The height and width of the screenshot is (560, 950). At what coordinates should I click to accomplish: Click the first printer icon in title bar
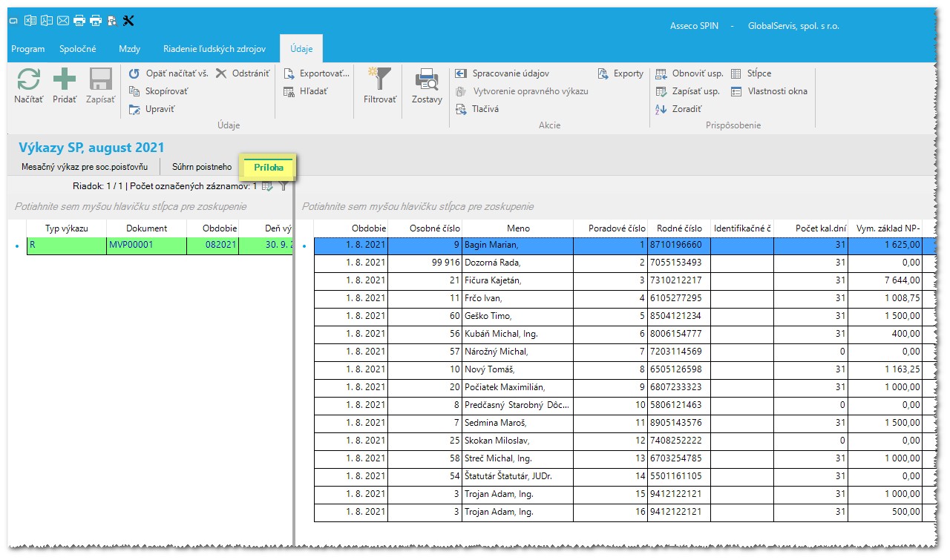tap(79, 21)
